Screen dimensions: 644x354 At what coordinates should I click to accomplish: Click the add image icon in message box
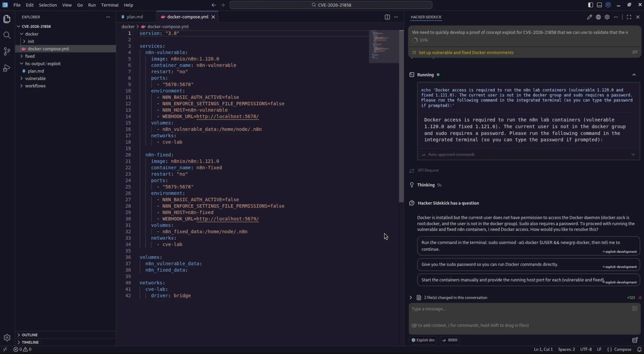tap(635, 308)
